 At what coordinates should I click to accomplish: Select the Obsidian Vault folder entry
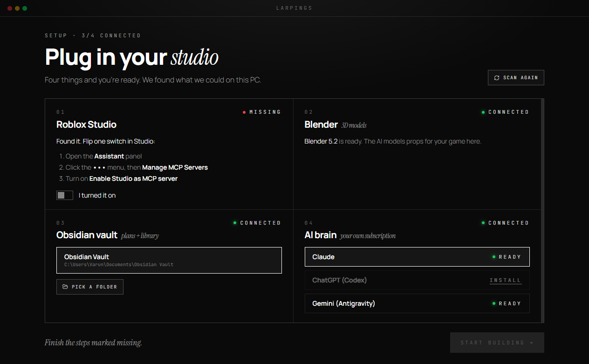point(169,260)
